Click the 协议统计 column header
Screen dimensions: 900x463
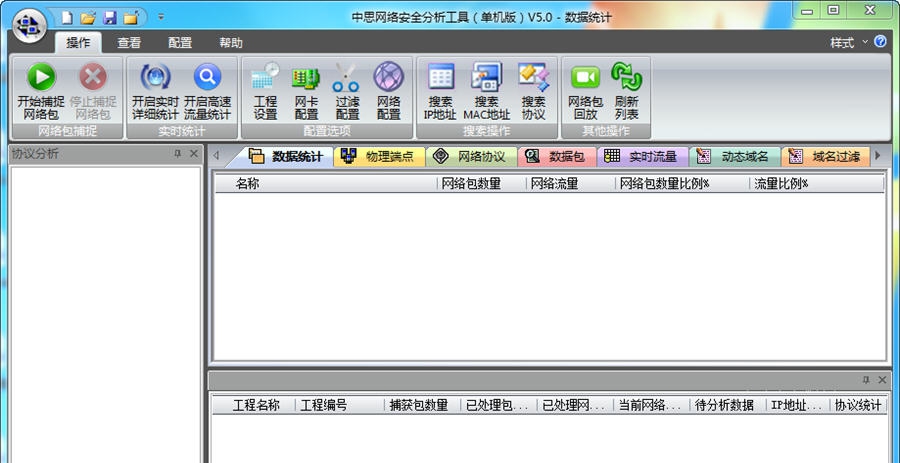[x=858, y=405]
